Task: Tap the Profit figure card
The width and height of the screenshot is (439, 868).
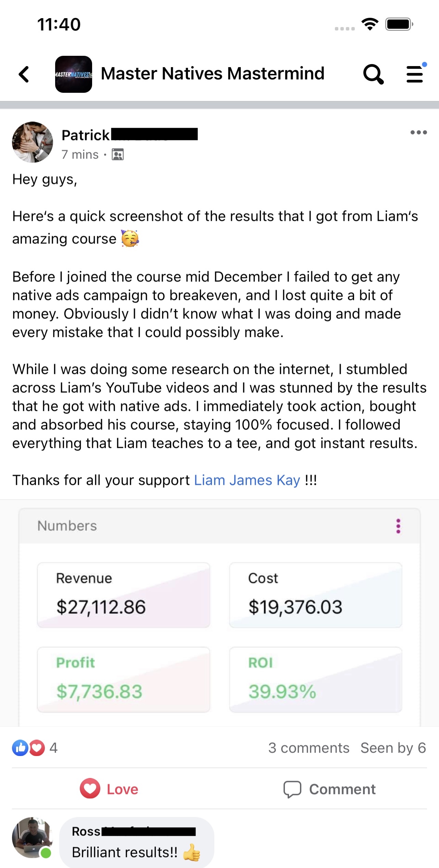Action: (x=124, y=679)
